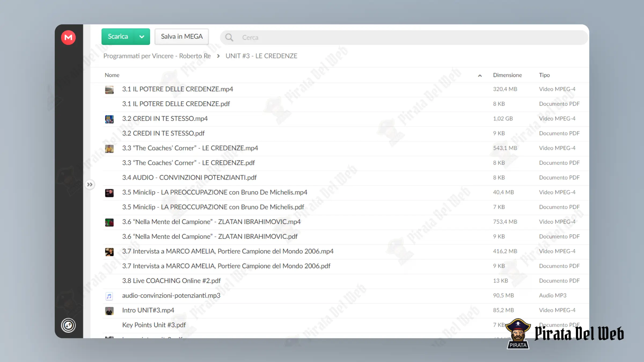
Task: Click the 40,4 MB size cell
Action: (x=503, y=192)
